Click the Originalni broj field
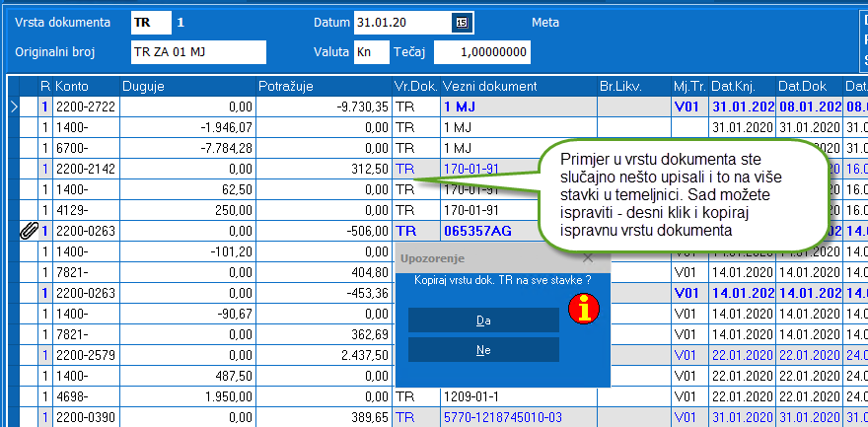This screenshot has height=427, width=868. (197, 52)
